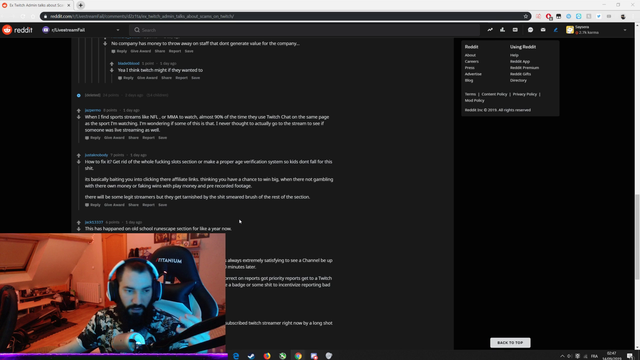Open the Privacy Policy link
The image size is (640, 360).
click(x=524, y=94)
